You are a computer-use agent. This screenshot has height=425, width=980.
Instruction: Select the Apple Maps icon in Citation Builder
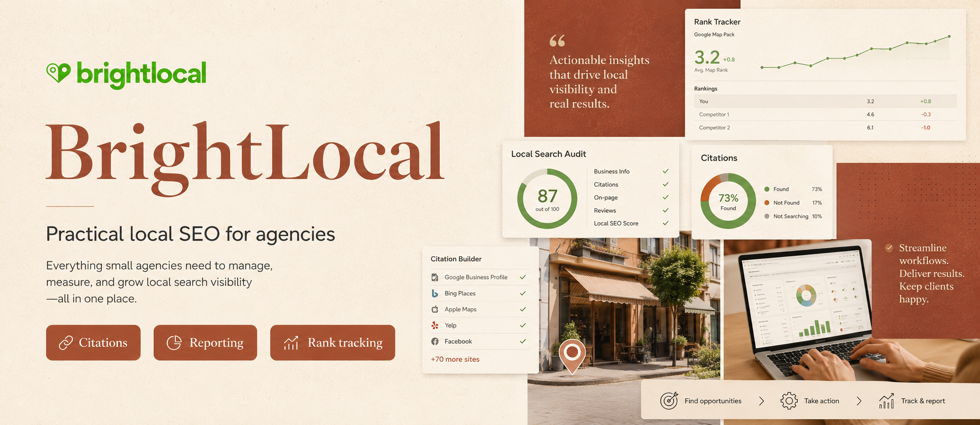tap(435, 309)
